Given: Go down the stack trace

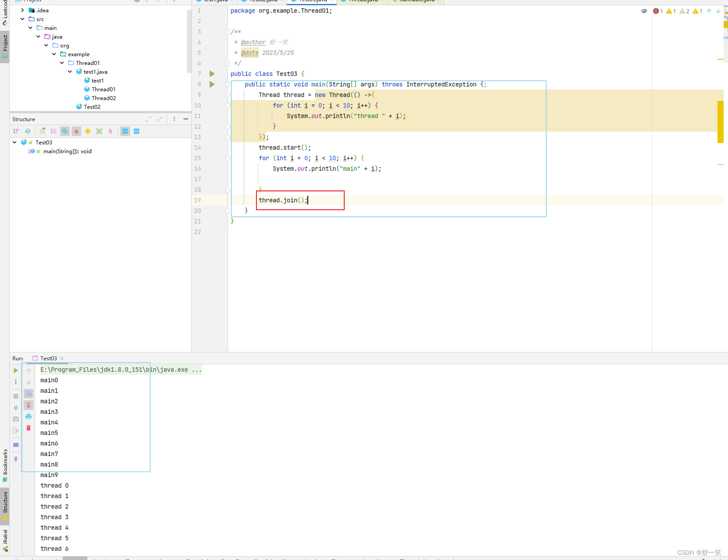Looking at the screenshot, I should point(29,382).
